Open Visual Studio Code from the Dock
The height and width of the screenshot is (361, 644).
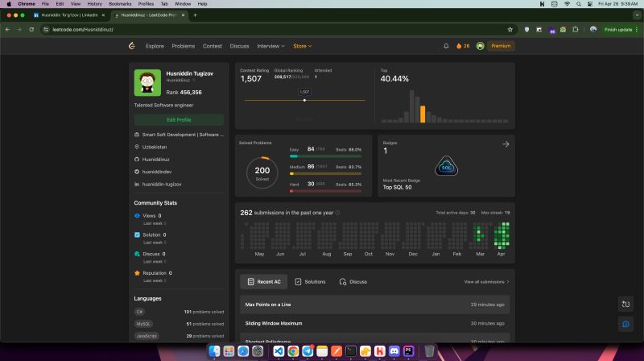coord(279,351)
